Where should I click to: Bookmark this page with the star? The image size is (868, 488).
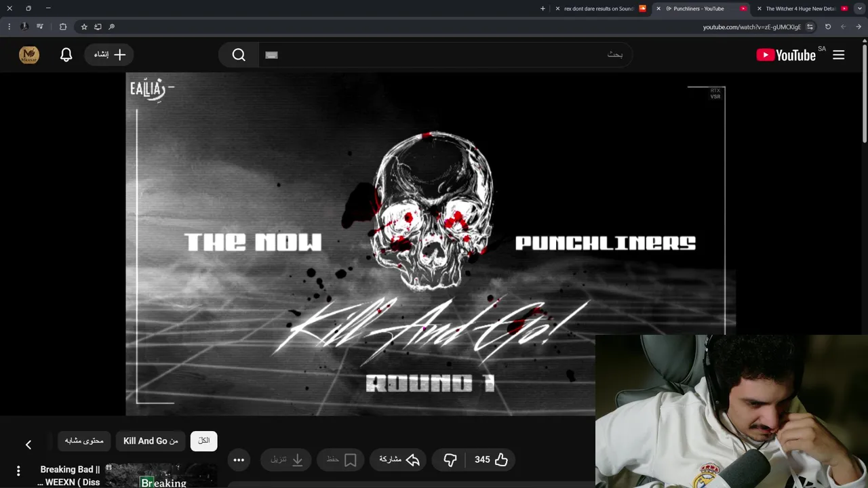coord(84,27)
